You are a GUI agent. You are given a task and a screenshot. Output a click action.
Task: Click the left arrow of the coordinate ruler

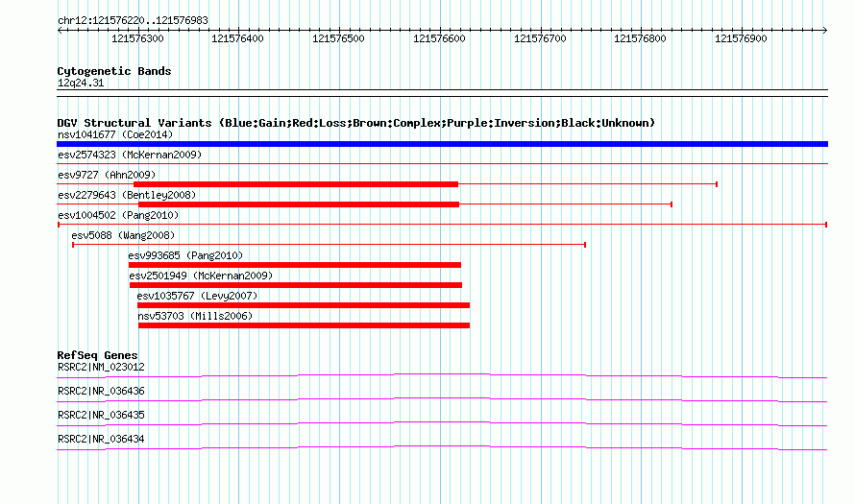click(x=60, y=31)
